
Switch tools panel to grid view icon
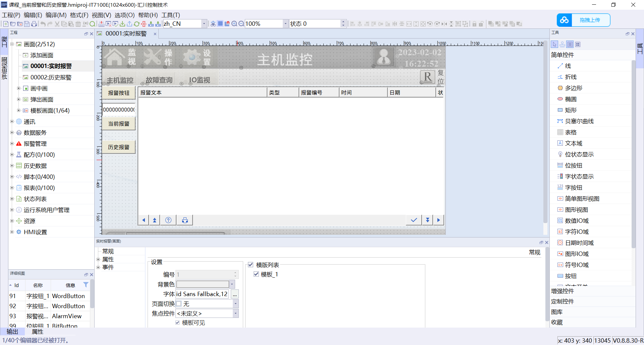(x=578, y=44)
